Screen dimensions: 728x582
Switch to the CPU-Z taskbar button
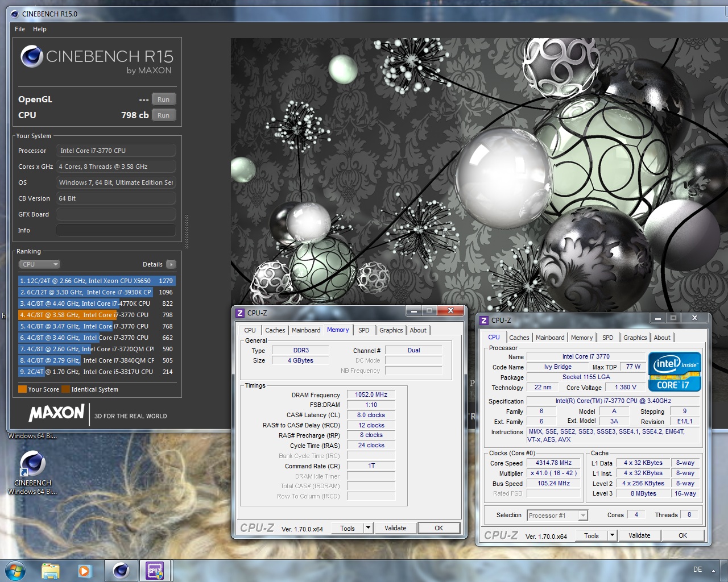click(155, 570)
